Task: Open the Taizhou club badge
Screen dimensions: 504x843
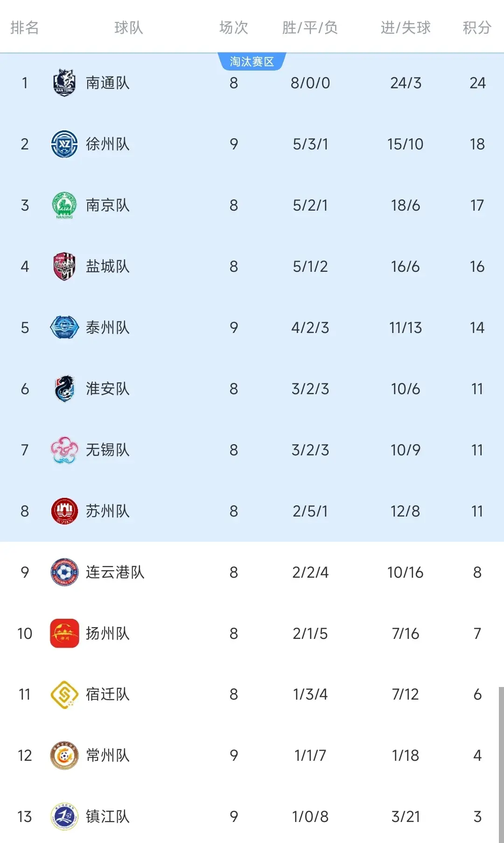Action: [x=64, y=327]
